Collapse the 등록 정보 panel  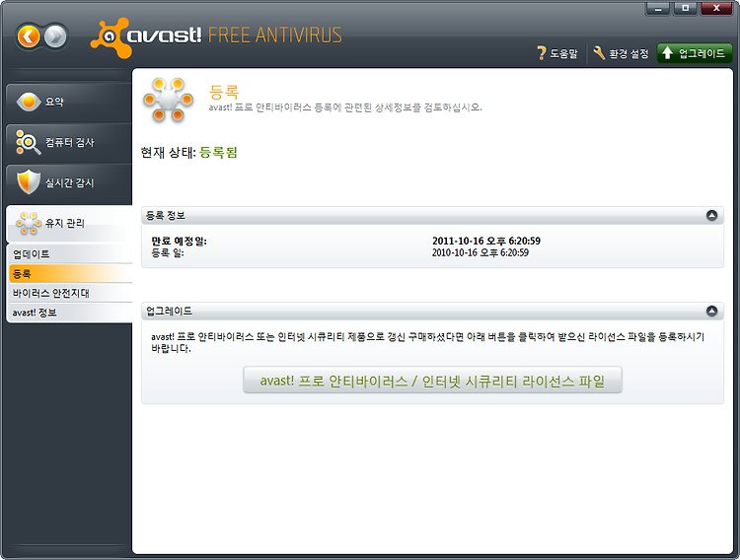point(711,216)
